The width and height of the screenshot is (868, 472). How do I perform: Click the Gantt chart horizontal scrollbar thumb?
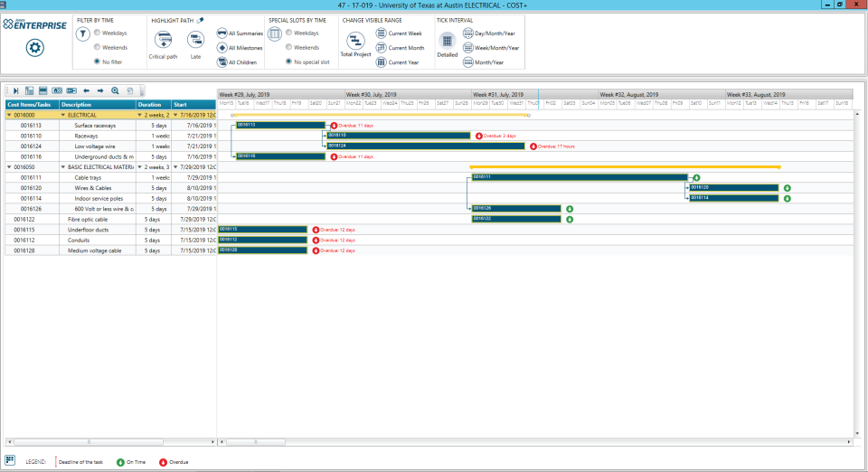click(256, 442)
